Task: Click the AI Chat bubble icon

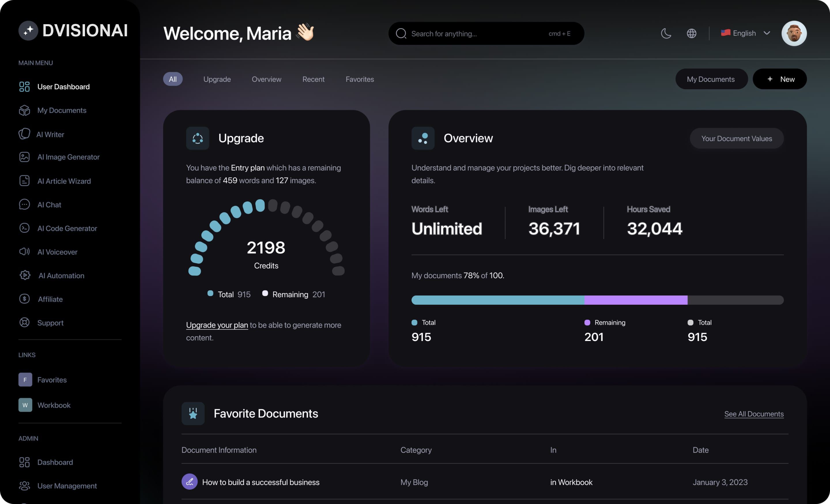Action: (24, 205)
